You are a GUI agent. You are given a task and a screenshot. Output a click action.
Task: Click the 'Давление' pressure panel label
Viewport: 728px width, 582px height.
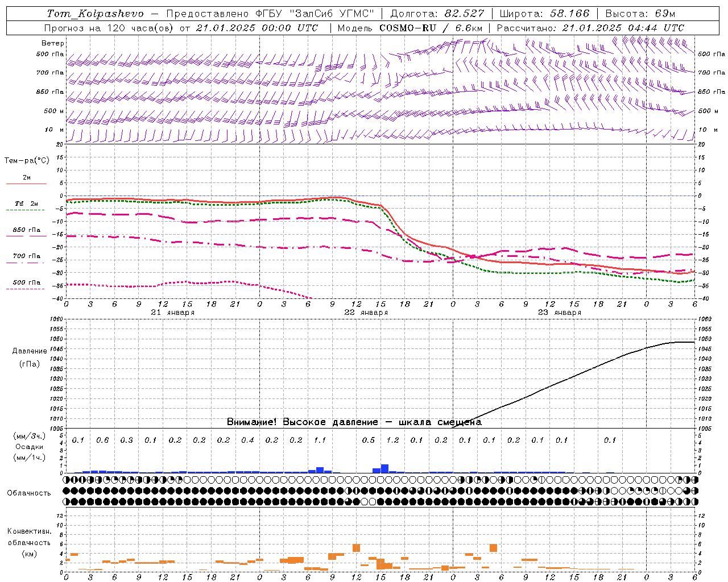30,351
